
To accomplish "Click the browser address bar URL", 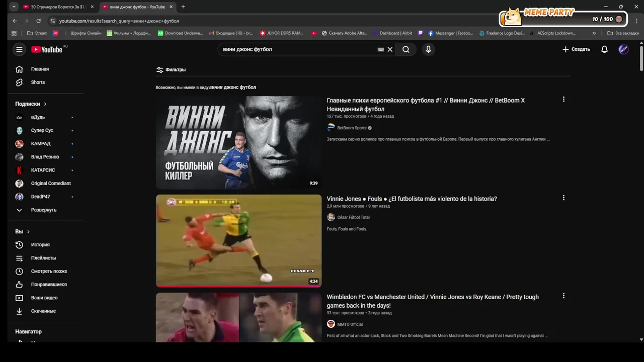I will (119, 21).
